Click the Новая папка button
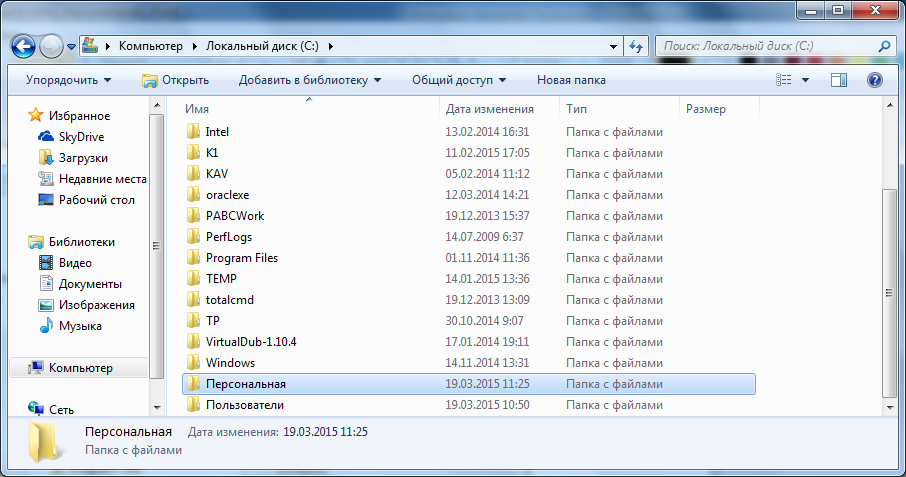The width and height of the screenshot is (906, 477). pyautogui.click(x=571, y=80)
